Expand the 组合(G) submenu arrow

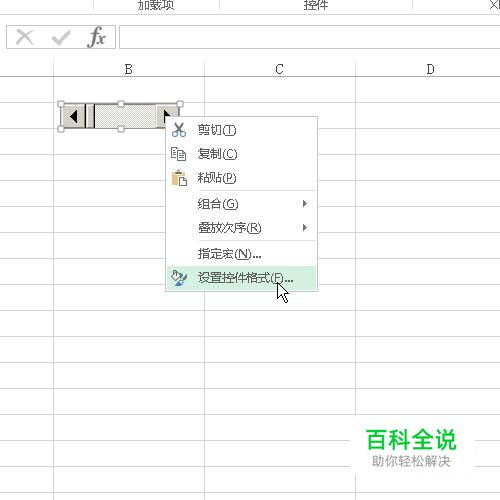tap(304, 203)
